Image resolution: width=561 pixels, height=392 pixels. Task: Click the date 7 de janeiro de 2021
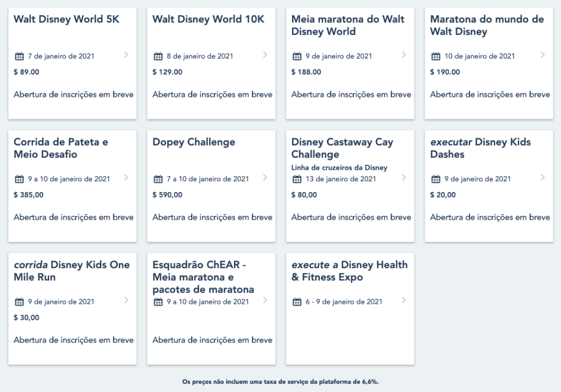coord(61,56)
